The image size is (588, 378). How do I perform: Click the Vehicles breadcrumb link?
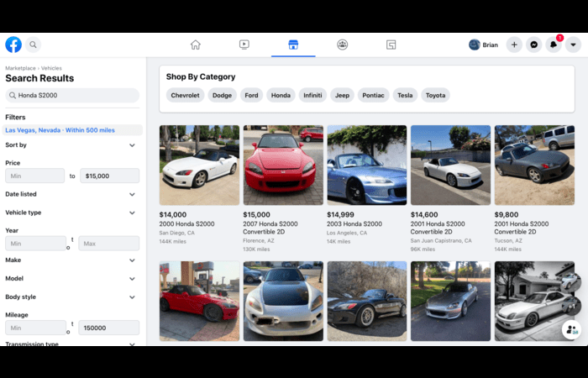click(51, 68)
